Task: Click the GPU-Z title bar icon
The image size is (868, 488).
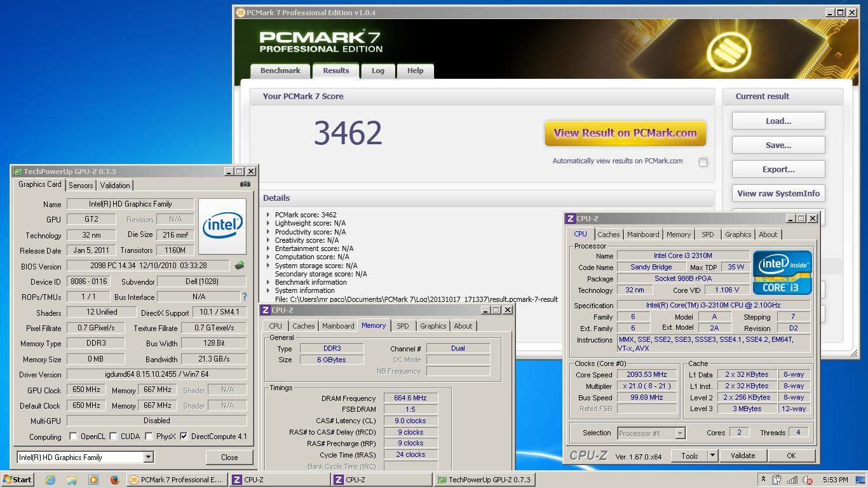Action: [x=17, y=172]
